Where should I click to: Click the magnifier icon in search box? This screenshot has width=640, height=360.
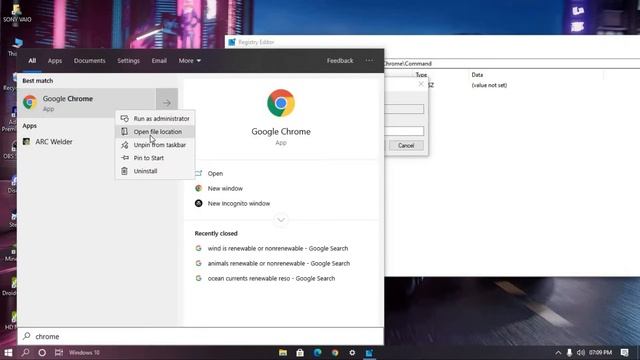point(27,336)
